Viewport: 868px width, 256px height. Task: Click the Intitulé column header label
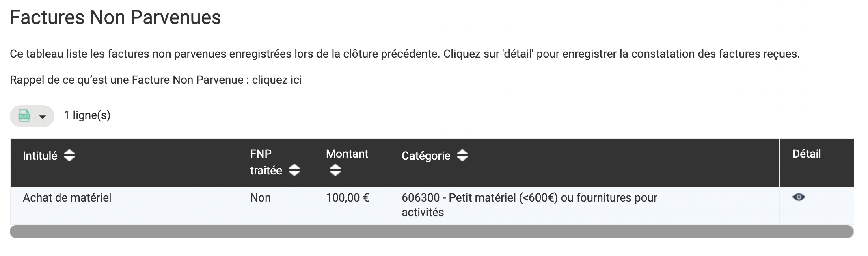pyautogui.click(x=40, y=156)
